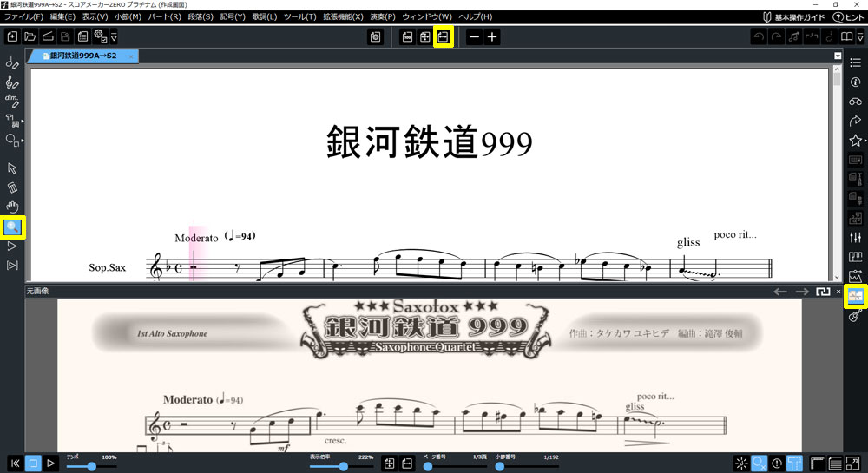Close the 元画像 panel
The height and width of the screenshot is (473, 868).
(838, 292)
